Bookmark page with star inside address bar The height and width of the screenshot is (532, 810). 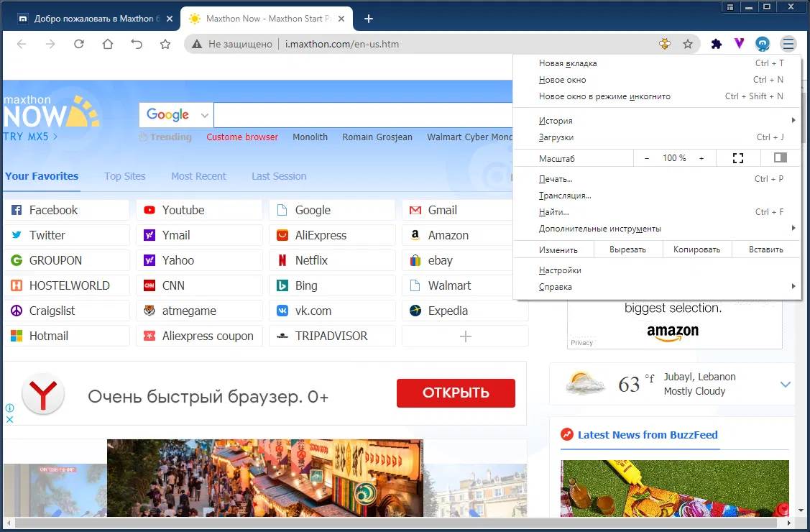tap(688, 44)
